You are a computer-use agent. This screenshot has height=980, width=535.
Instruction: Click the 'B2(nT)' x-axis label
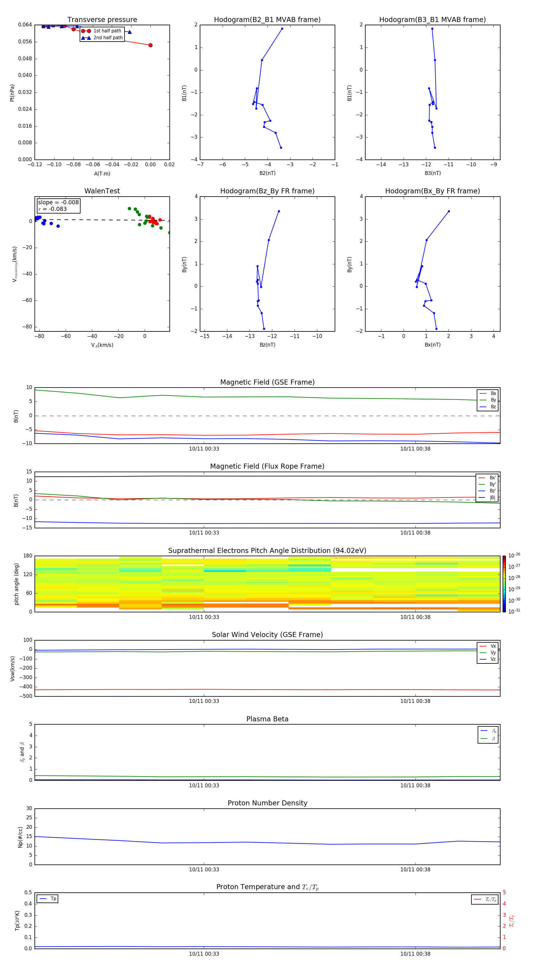pyautogui.click(x=267, y=173)
